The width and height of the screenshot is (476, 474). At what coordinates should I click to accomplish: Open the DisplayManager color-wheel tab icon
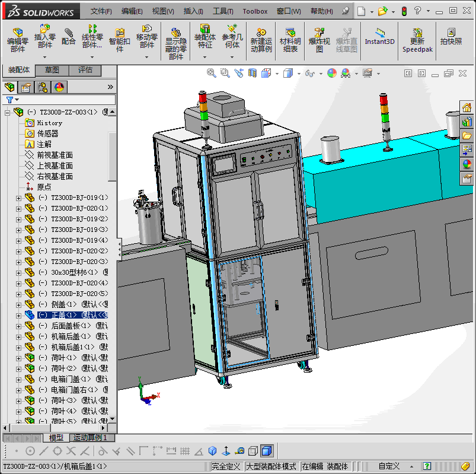(x=59, y=87)
